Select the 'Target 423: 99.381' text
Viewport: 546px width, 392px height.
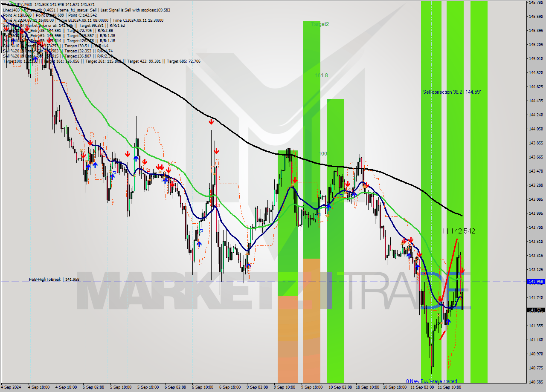click(x=144, y=61)
